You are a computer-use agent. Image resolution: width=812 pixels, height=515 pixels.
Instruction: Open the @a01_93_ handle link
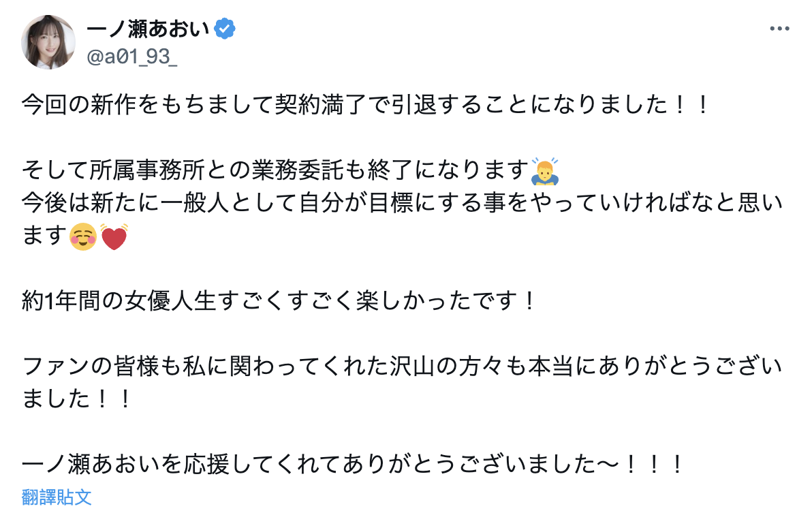tap(131, 58)
